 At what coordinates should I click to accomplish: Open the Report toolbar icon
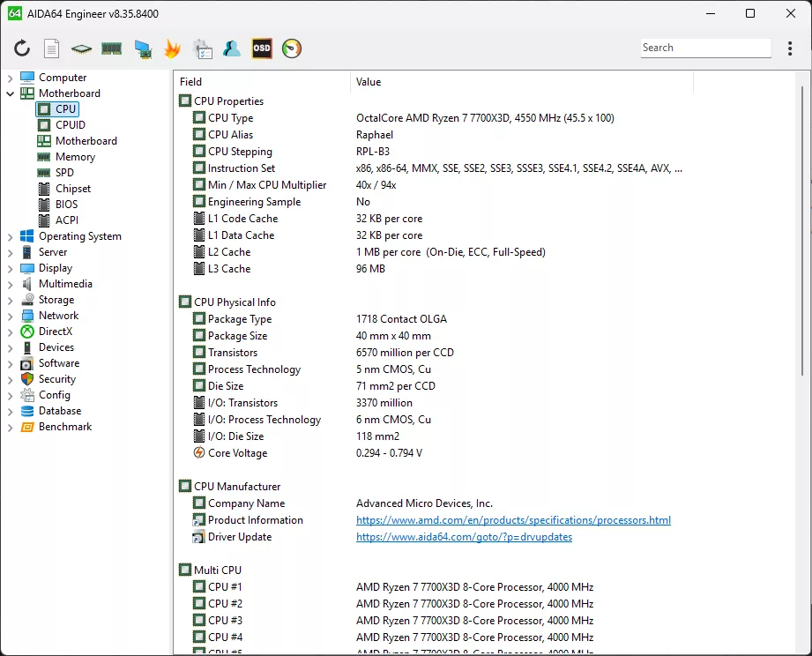click(x=51, y=48)
